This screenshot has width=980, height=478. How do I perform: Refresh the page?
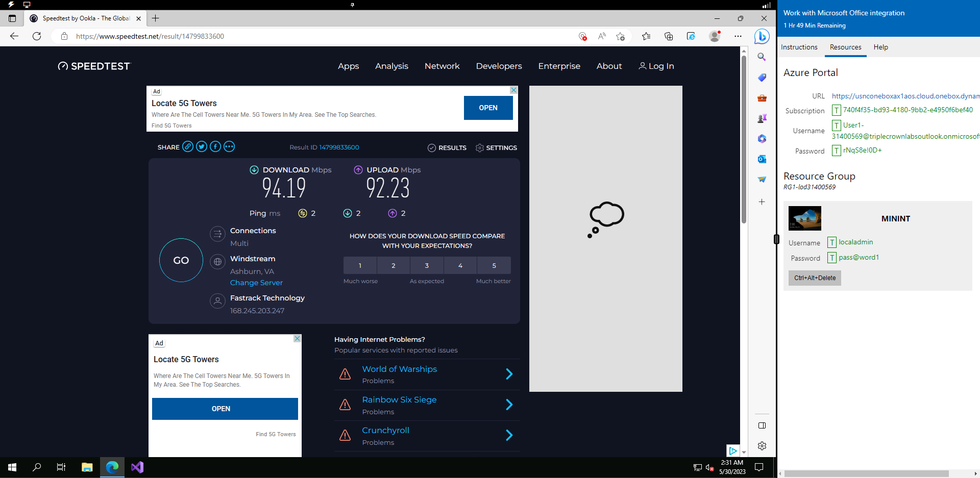pos(37,36)
